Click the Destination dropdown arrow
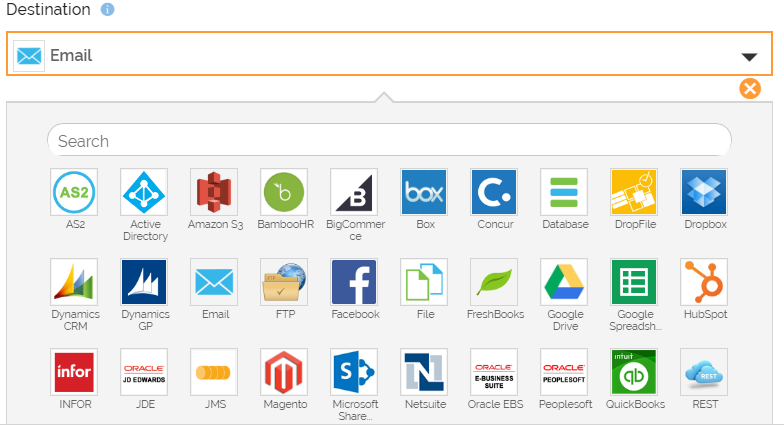Image resolution: width=784 pixels, height=425 pixels. [x=749, y=56]
